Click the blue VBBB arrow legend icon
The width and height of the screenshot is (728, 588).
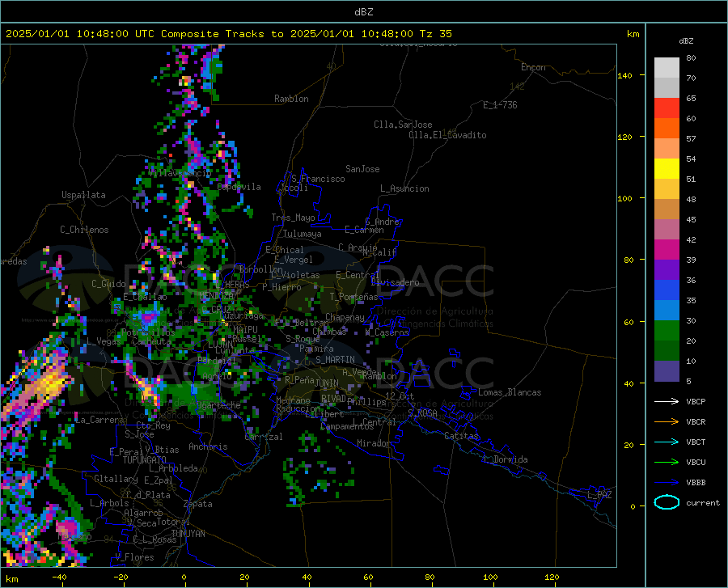(667, 483)
